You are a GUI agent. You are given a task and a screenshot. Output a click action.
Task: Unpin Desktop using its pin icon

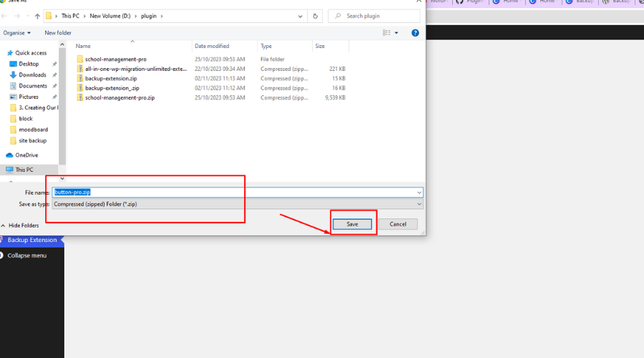coord(54,64)
